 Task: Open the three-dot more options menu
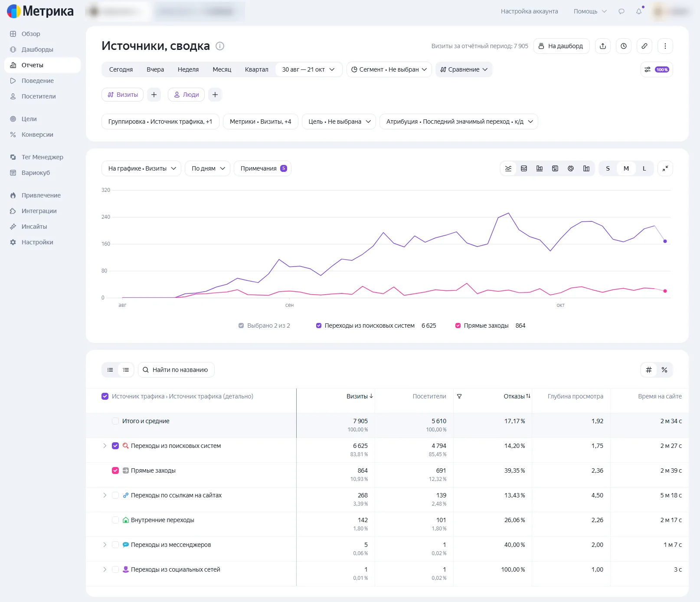665,46
